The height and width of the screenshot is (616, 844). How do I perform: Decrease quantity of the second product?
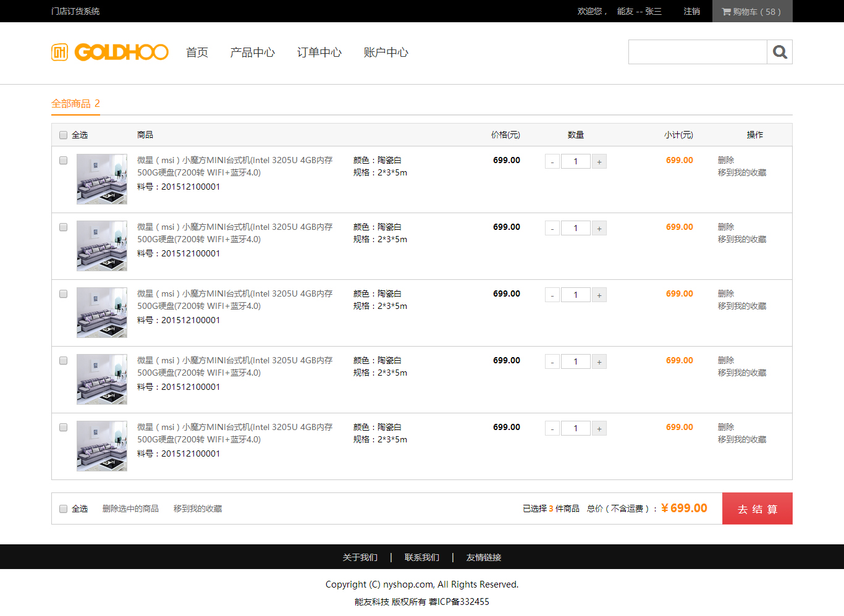coord(552,229)
